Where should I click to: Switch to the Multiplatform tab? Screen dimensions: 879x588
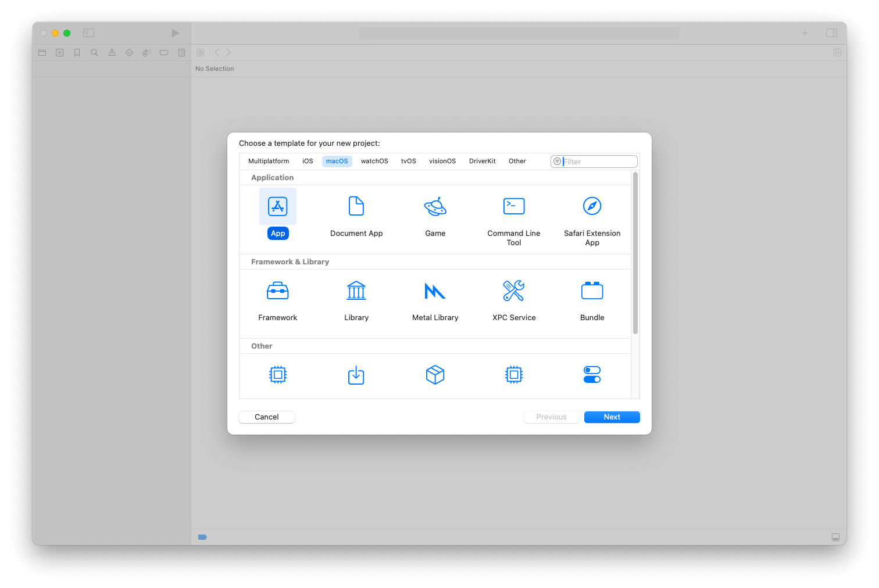pos(269,161)
